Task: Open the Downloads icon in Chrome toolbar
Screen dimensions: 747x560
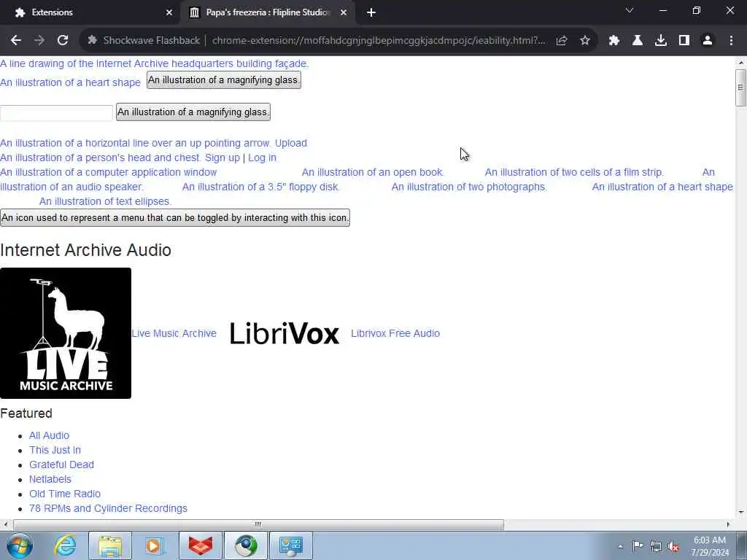Action: pos(661,41)
